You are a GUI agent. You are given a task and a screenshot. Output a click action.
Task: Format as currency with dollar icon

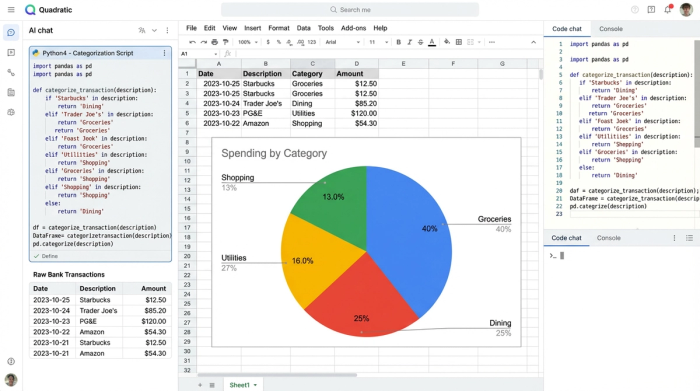(268, 42)
